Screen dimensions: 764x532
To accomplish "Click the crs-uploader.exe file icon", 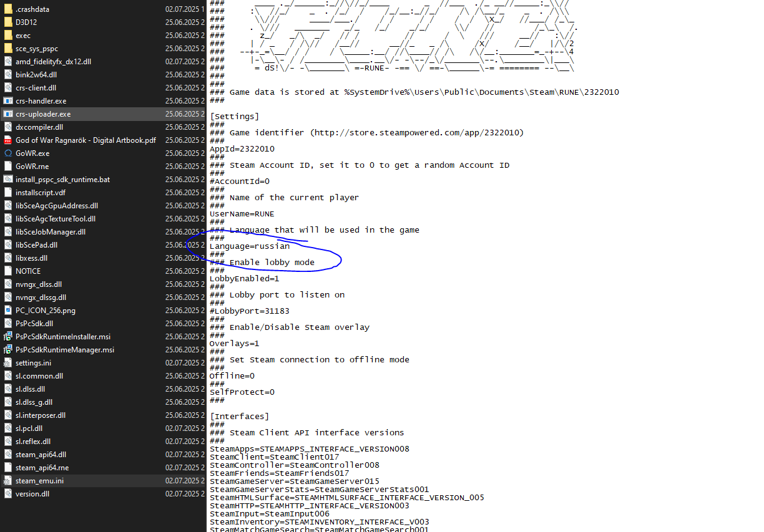I will point(8,114).
